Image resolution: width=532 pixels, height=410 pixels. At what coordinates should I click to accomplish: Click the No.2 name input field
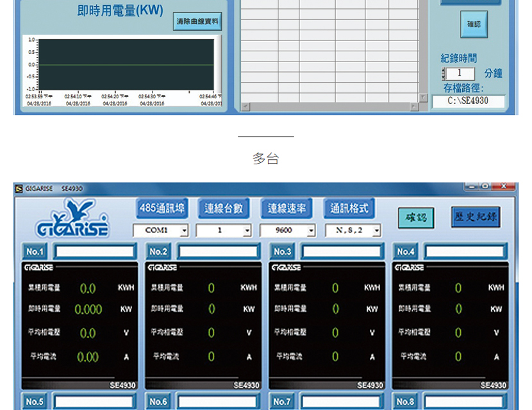click(219, 252)
